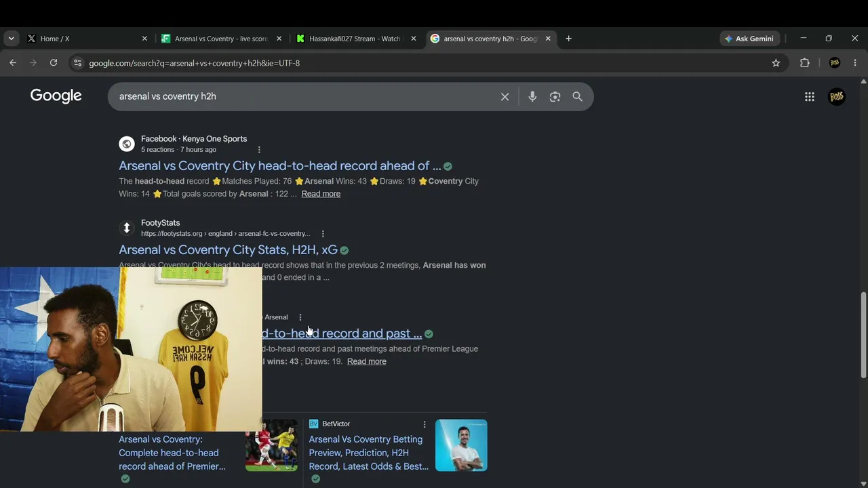Submit search with the magnifier icon

point(577,97)
